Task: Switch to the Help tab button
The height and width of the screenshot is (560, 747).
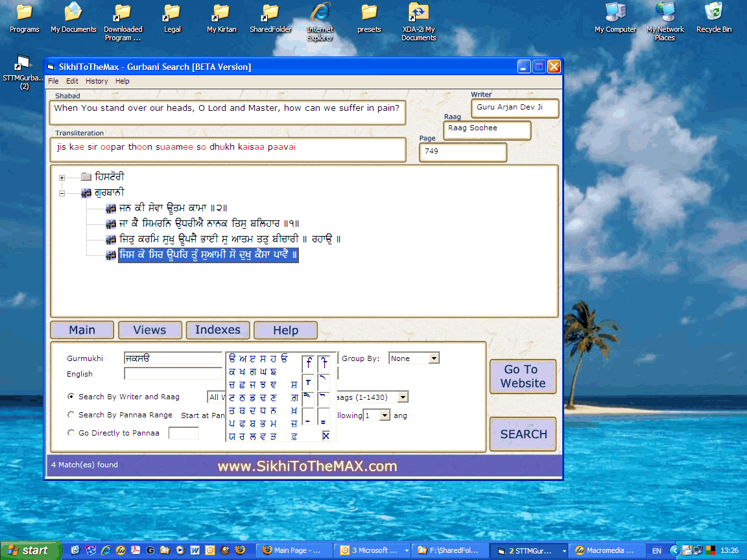Action: pos(285,330)
